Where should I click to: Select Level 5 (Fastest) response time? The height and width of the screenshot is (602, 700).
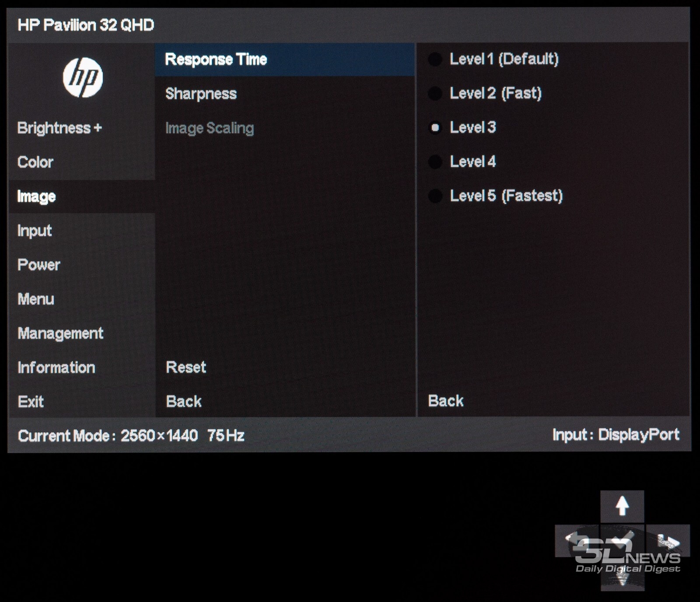(x=495, y=196)
